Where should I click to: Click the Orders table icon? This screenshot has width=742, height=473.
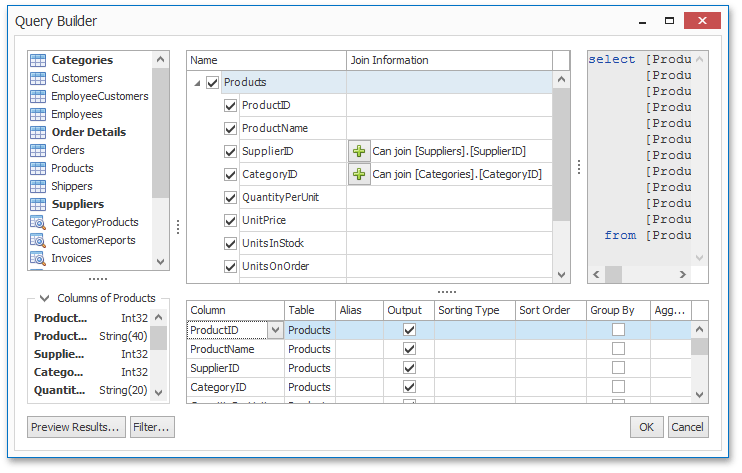pos(38,150)
